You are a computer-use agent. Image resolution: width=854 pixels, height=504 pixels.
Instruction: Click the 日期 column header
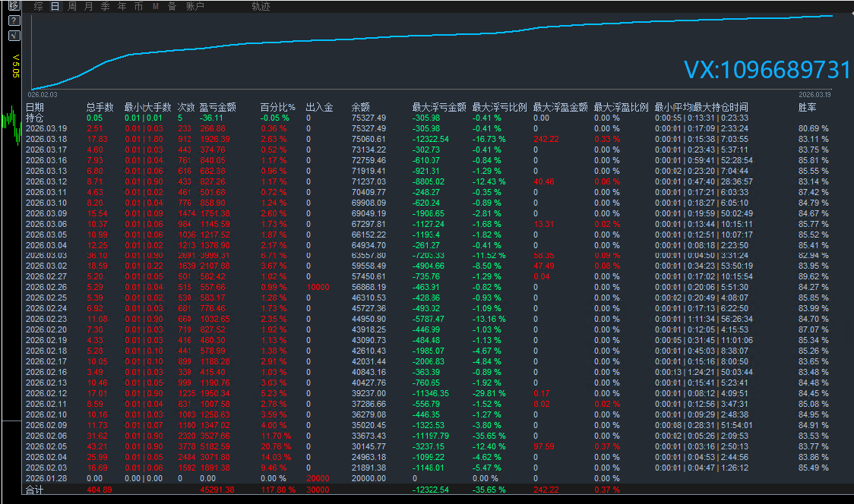pyautogui.click(x=35, y=108)
